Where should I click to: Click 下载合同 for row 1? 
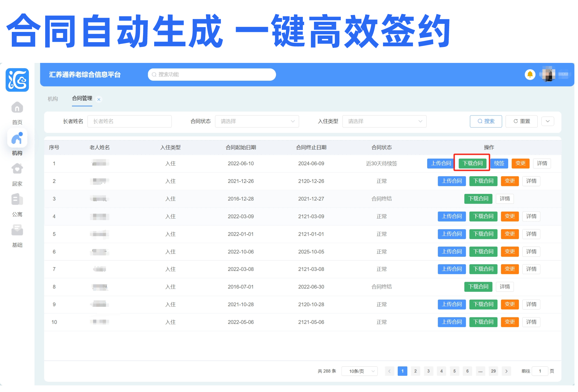(472, 163)
